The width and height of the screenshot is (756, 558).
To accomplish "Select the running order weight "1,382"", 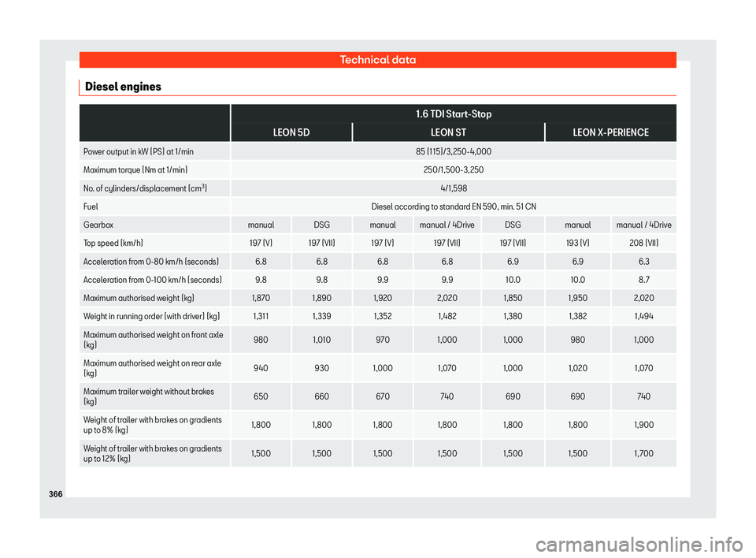I will pos(577,317).
